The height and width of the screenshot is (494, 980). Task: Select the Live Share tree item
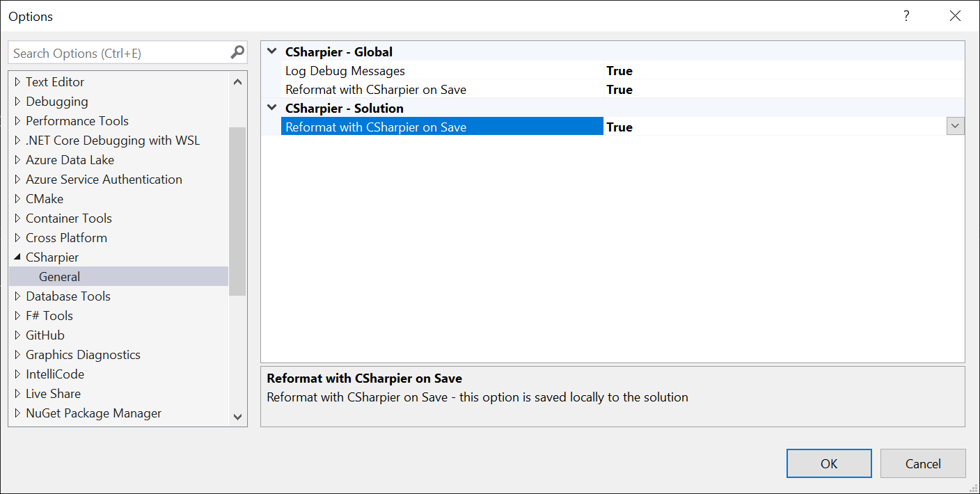(x=53, y=393)
